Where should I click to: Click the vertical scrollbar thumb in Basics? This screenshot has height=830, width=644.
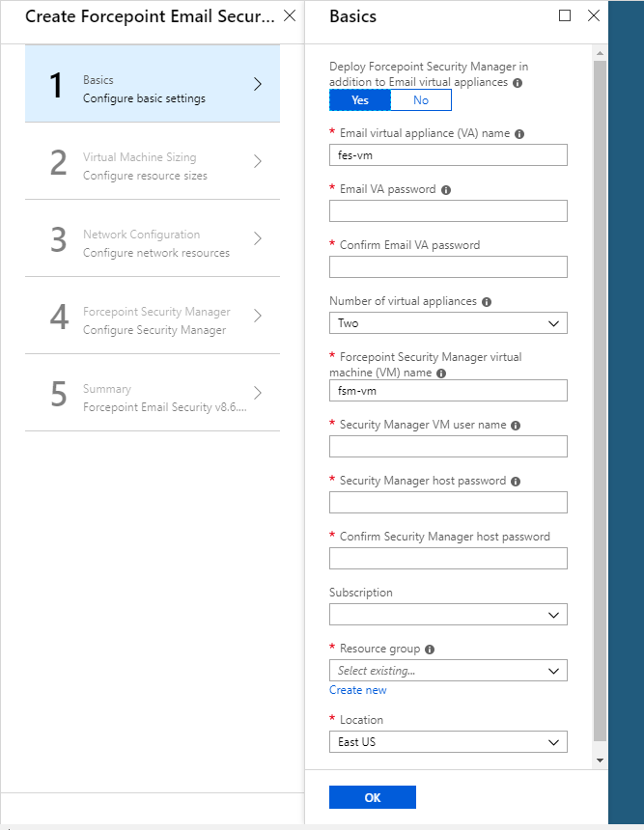click(x=600, y=401)
